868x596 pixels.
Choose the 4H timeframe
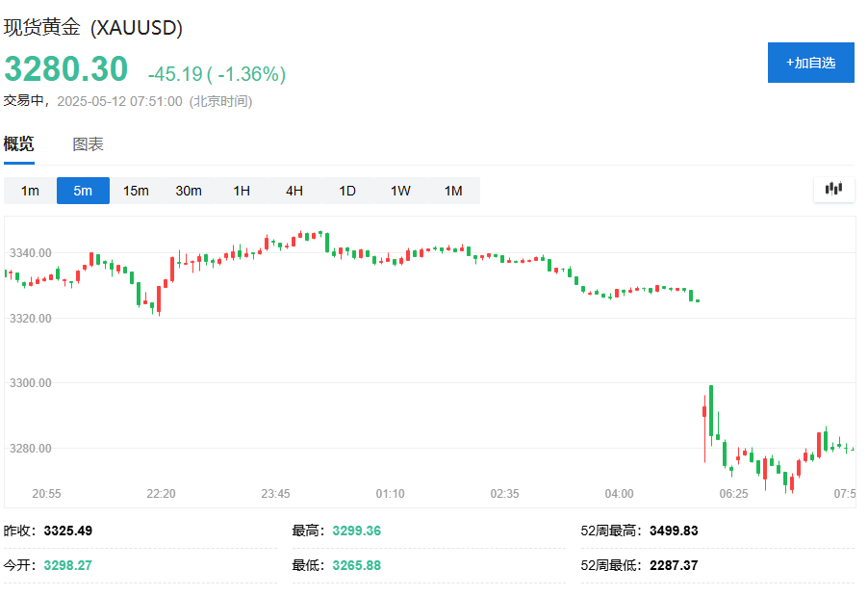(x=294, y=191)
